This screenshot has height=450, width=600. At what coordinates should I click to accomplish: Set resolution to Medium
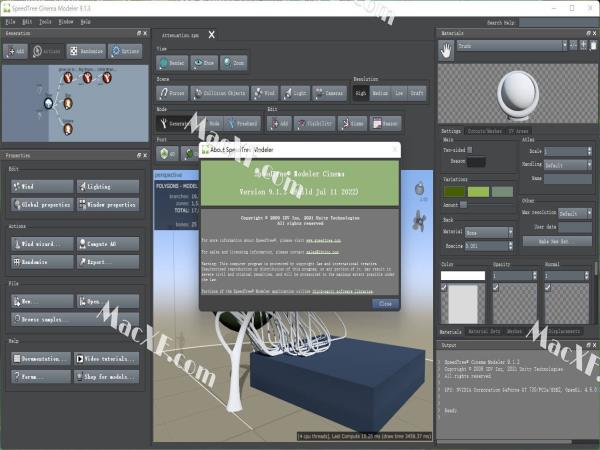(380, 93)
